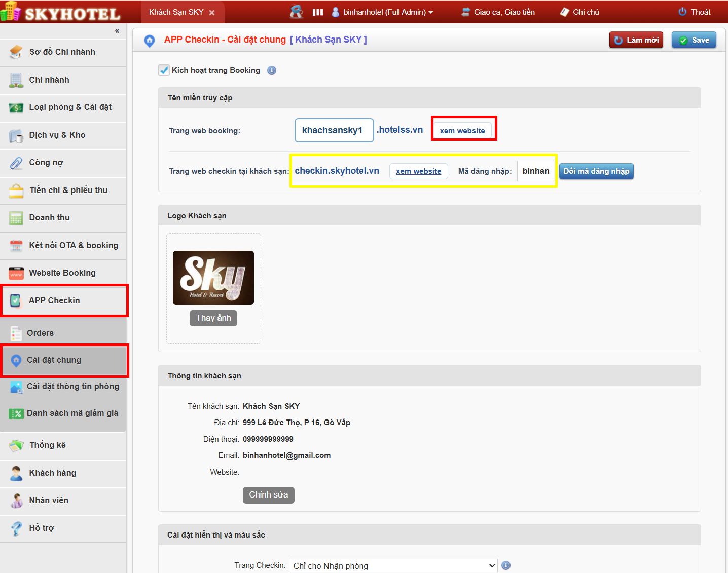Viewport: 728px width, 573px height.
Task: Click the Cài đặt thông tin phòng icon
Action: coord(16,387)
